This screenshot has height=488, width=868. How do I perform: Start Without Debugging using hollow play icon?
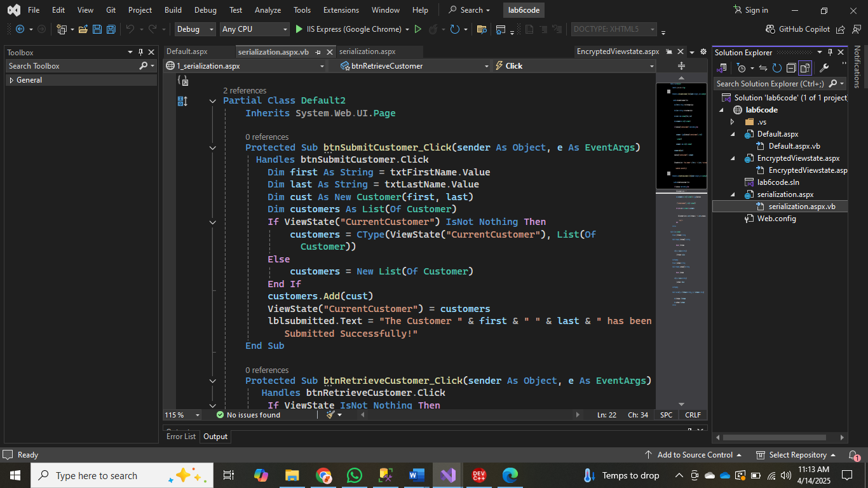tap(417, 29)
